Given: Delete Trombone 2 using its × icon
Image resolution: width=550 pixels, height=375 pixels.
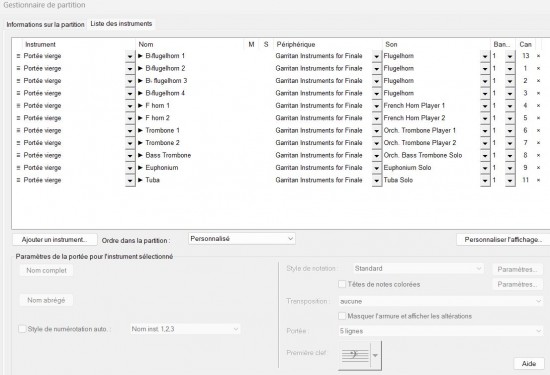Looking at the screenshot, I should [538, 143].
